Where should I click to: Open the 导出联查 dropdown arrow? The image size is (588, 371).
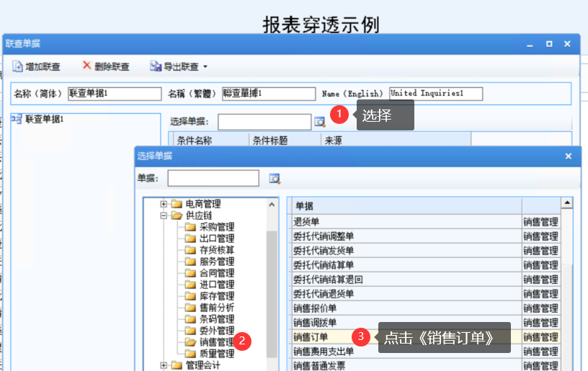point(205,67)
